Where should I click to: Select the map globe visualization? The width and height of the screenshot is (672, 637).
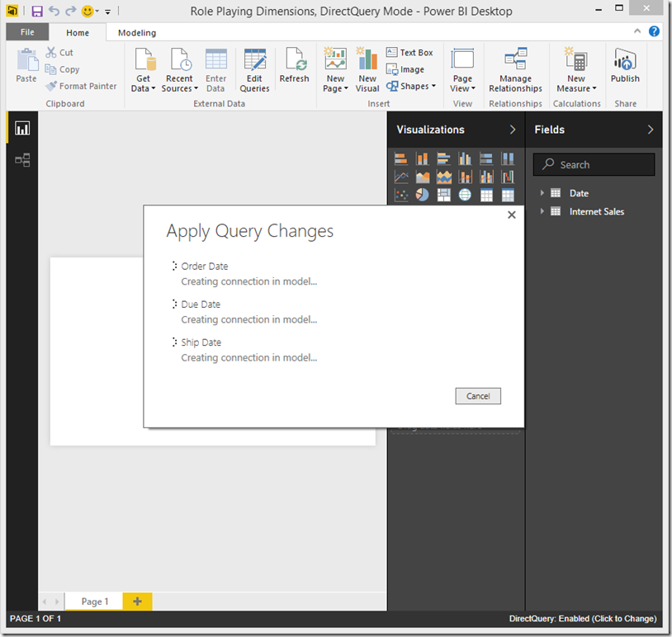point(465,195)
